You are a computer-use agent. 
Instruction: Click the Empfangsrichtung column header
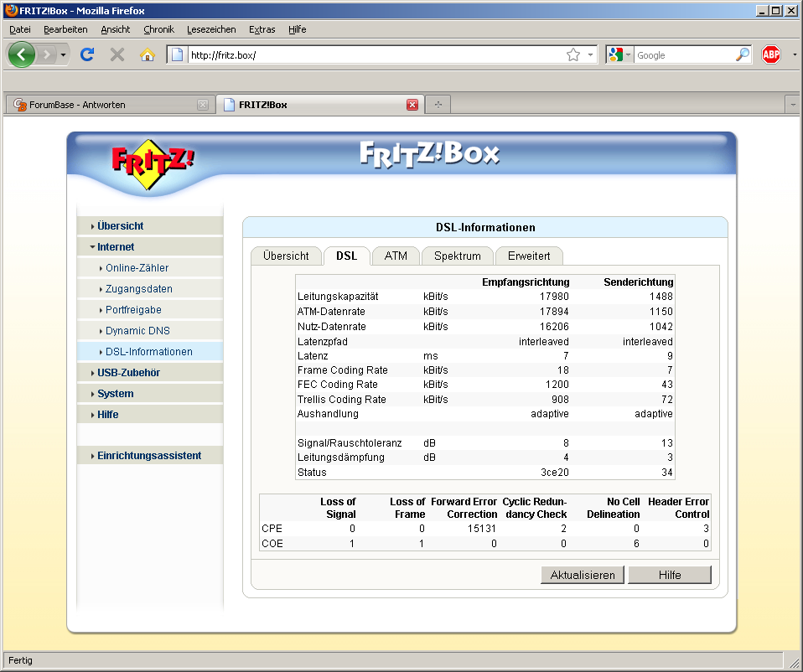tap(526, 282)
